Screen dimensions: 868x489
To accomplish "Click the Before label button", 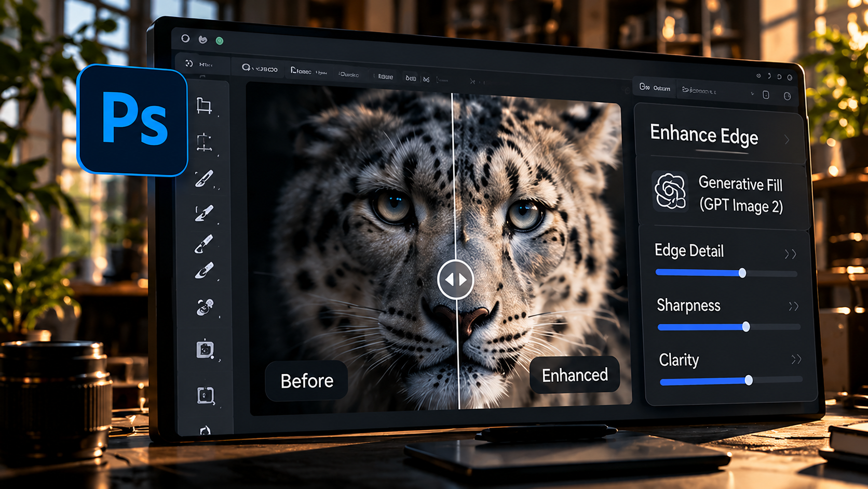I will 307,381.
